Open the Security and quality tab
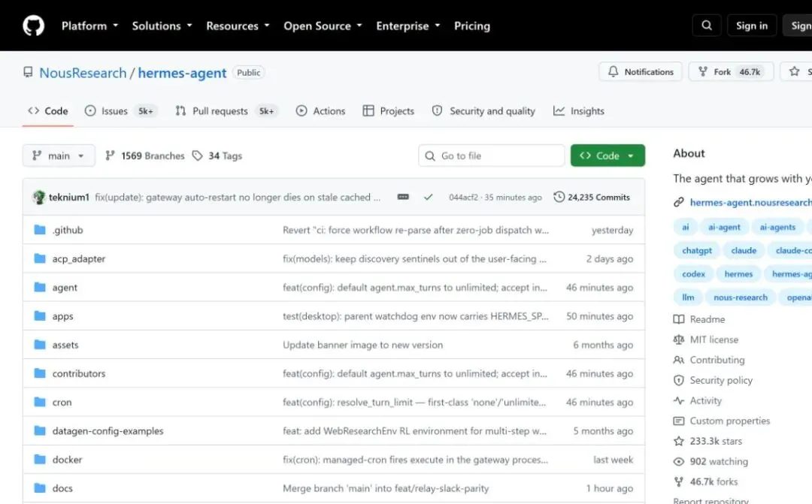The image size is (812, 504). 483,110
